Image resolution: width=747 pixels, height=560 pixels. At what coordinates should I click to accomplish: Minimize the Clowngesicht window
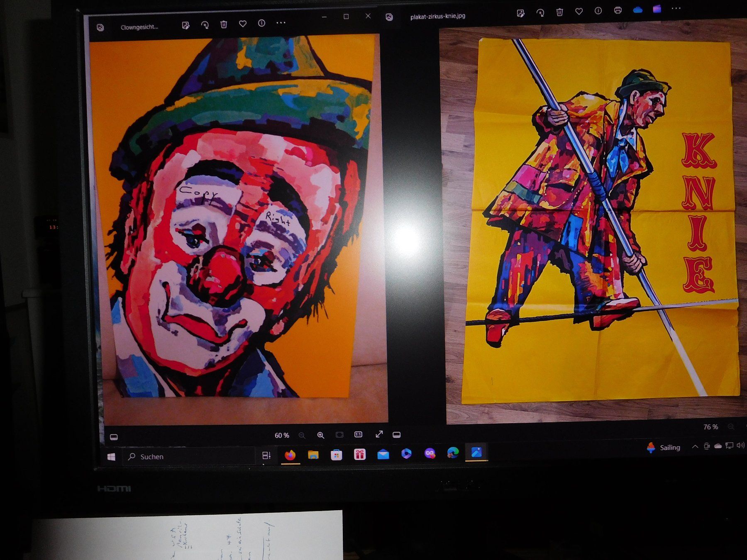[x=324, y=17]
